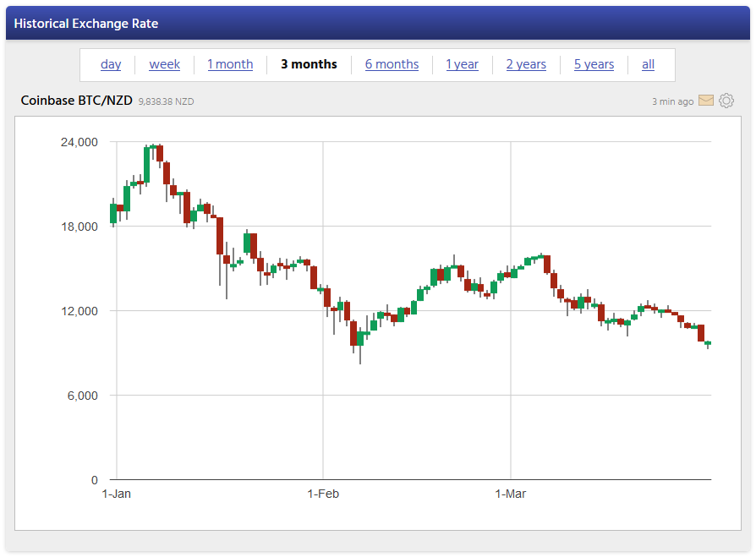This screenshot has height=557, width=756.
Task: Click the 1-Mar date axis label
Action: (x=511, y=494)
